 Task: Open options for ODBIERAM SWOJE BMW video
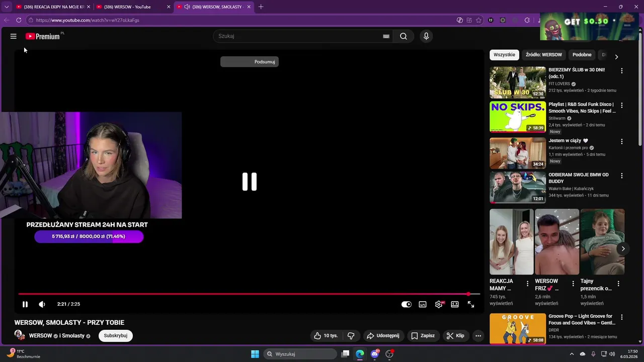pos(622,176)
